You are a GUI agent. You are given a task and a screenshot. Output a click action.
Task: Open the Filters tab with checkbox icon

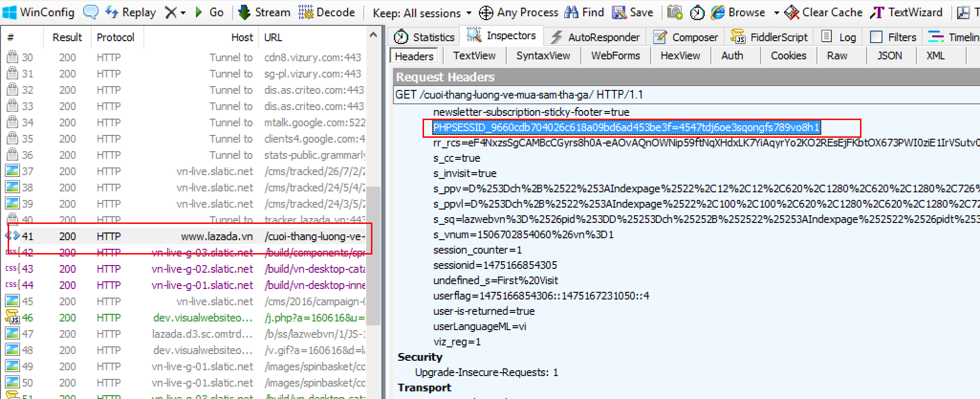click(876, 37)
